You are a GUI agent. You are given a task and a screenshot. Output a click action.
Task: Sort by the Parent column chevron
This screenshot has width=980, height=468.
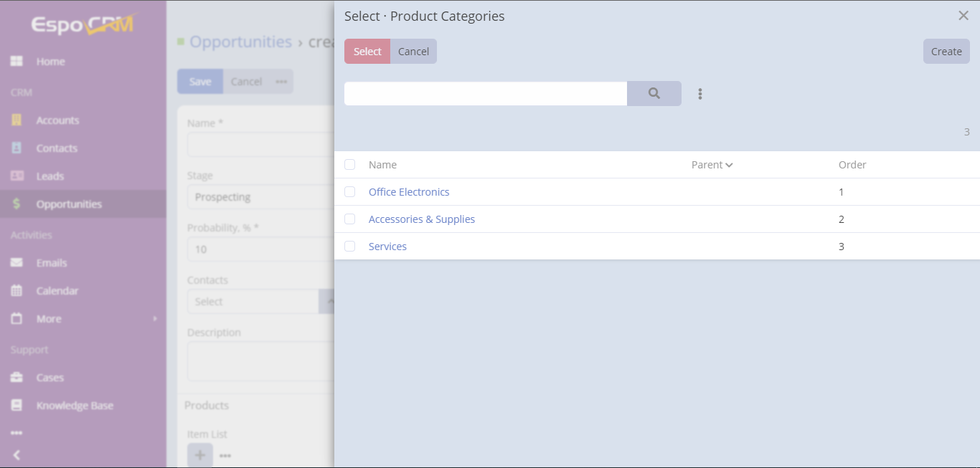pyautogui.click(x=729, y=166)
